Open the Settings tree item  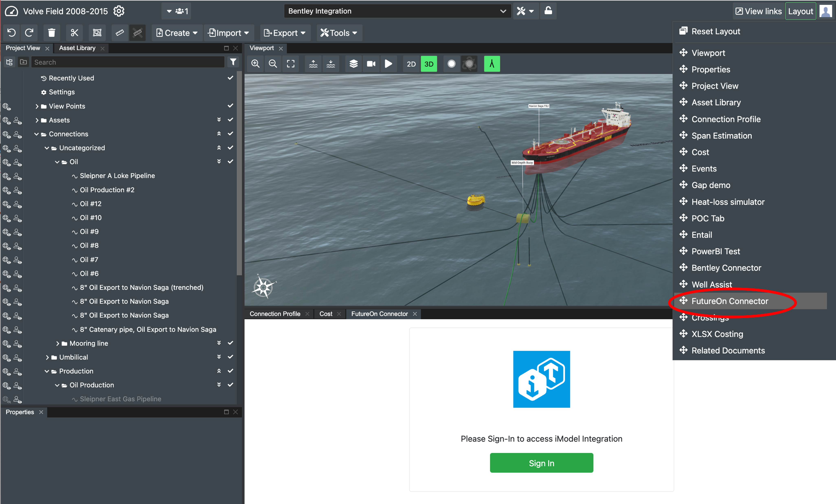(x=61, y=92)
